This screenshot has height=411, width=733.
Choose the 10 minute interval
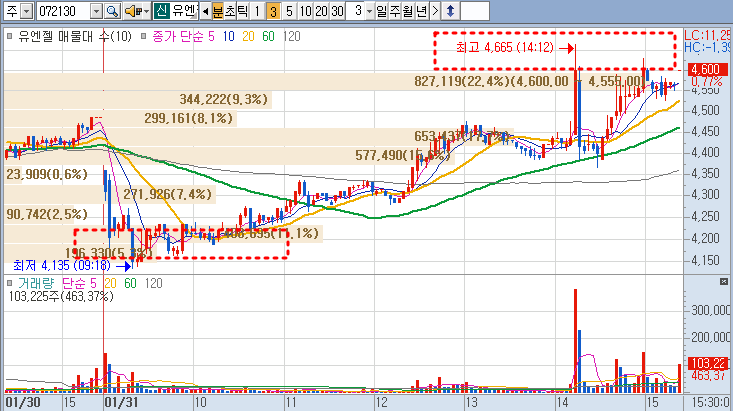(305, 11)
